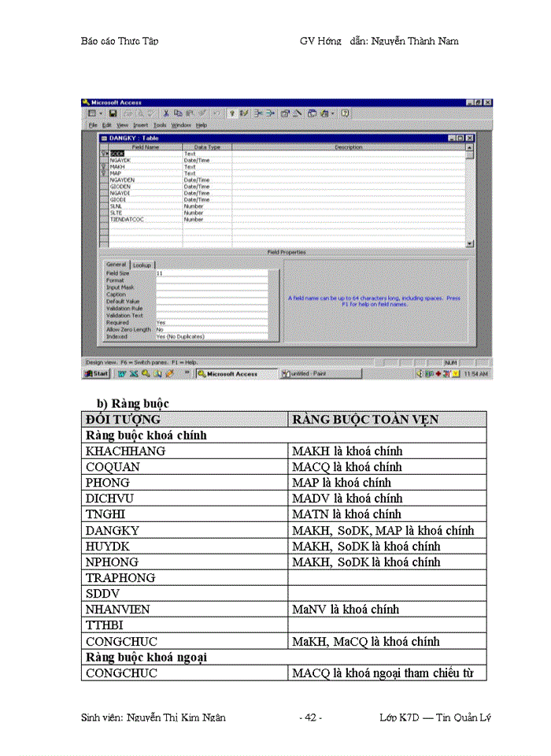The width and height of the screenshot is (551, 756).
Task: Open the Help menu
Action: click(x=201, y=125)
